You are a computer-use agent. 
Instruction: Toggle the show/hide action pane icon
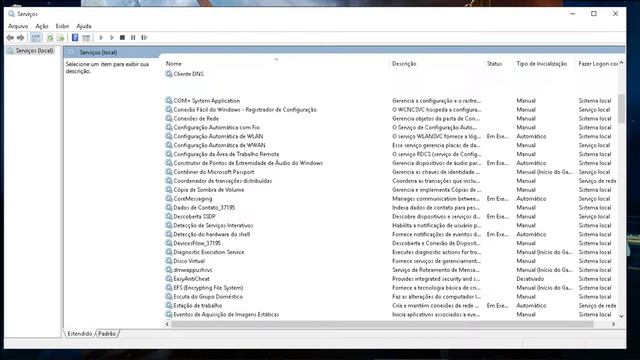click(86, 38)
